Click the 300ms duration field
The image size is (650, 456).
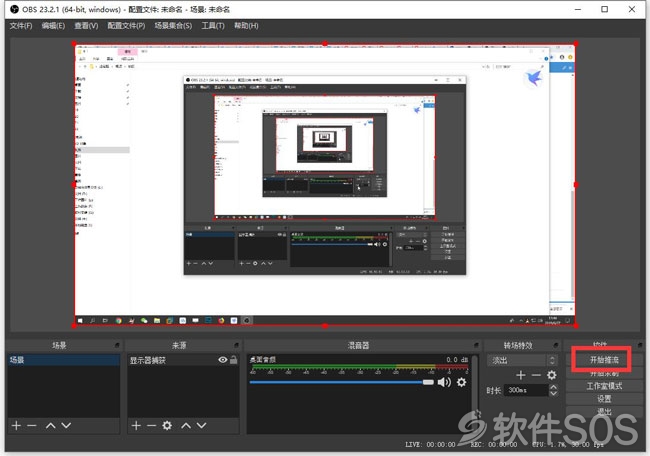(526, 390)
